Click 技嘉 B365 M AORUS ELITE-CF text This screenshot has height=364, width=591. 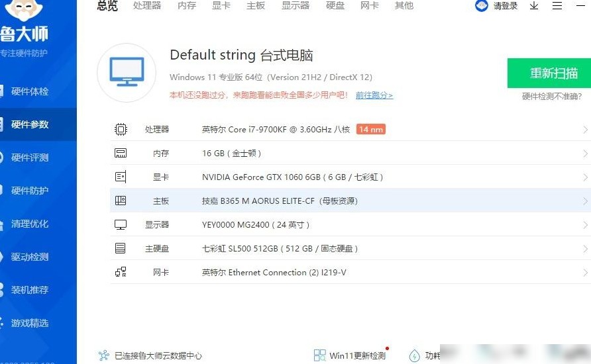coord(280,201)
